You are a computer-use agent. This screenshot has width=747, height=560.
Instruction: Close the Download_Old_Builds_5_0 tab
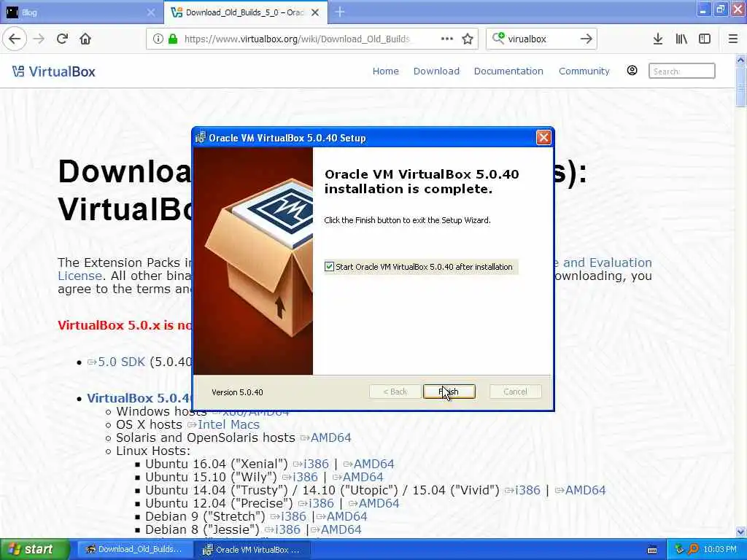click(315, 12)
